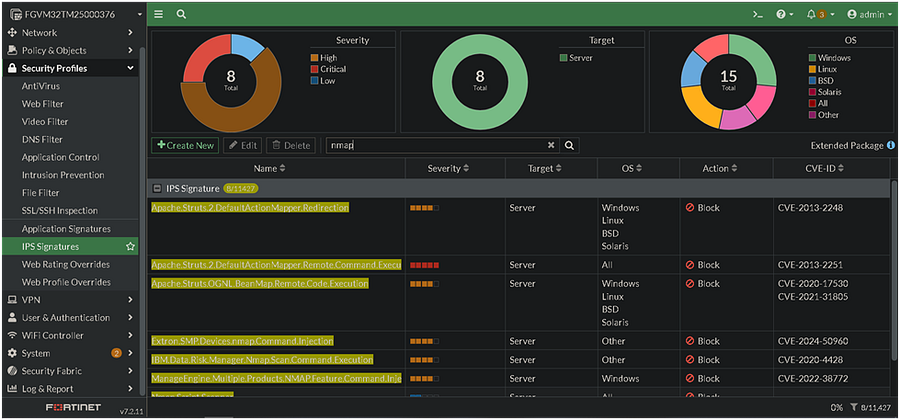Screen dimensions: 900x420
Task: Open the notifications bell
Action: (820, 15)
